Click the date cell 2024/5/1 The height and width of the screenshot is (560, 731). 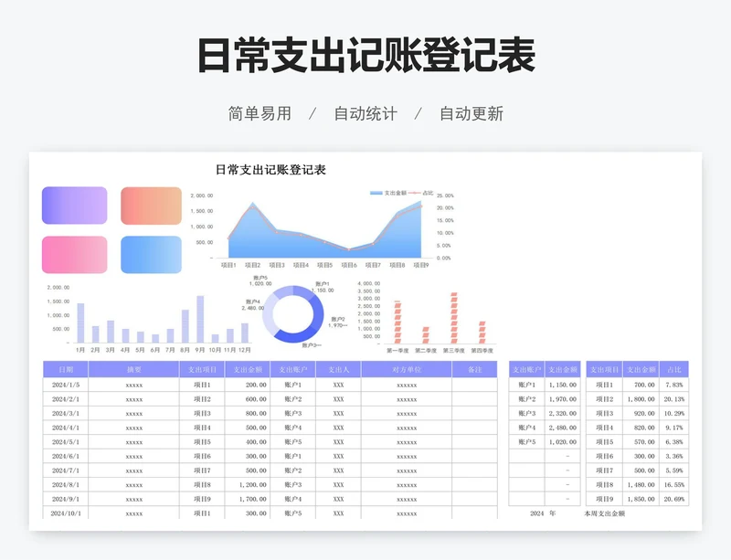pyautogui.click(x=66, y=441)
